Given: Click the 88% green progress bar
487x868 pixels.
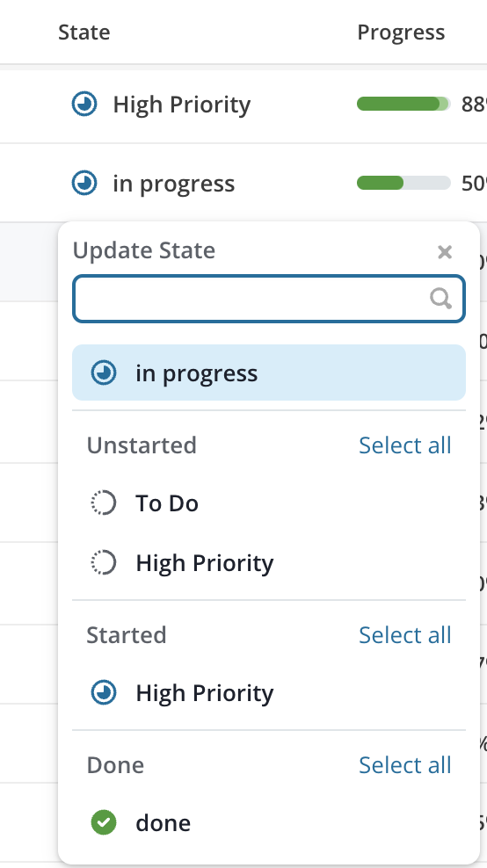Looking at the screenshot, I should 403,104.
